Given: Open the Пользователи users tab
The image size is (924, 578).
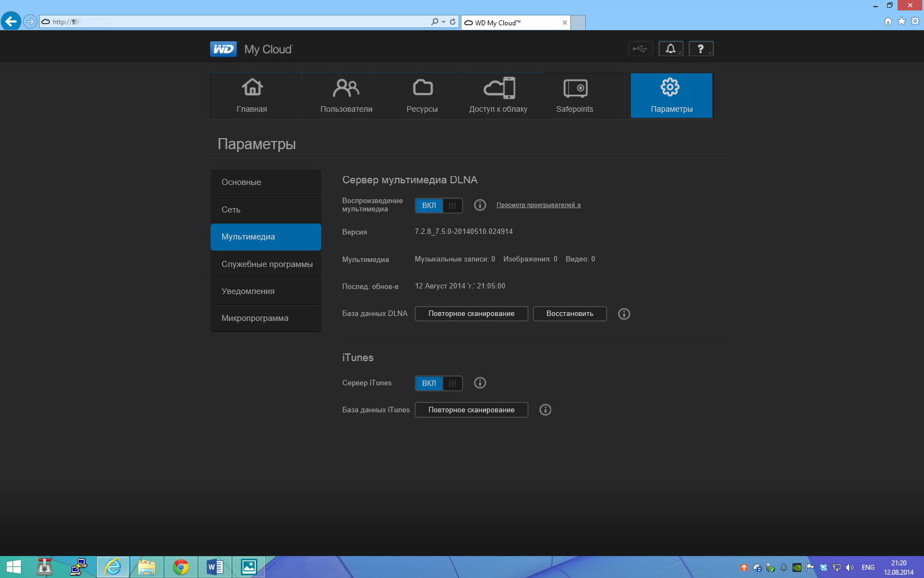Looking at the screenshot, I should [346, 96].
